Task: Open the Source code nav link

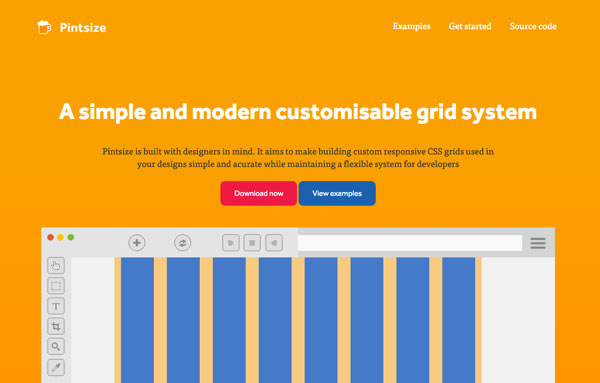Action: coord(533,26)
